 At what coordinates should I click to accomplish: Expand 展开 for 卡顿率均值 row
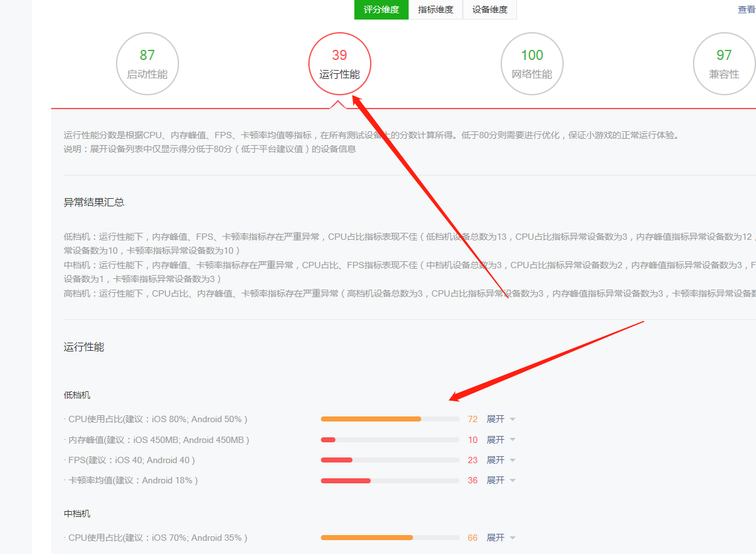[x=501, y=480]
